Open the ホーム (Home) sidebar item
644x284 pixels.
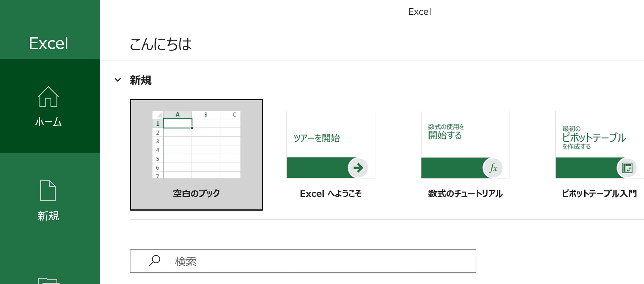(x=50, y=106)
